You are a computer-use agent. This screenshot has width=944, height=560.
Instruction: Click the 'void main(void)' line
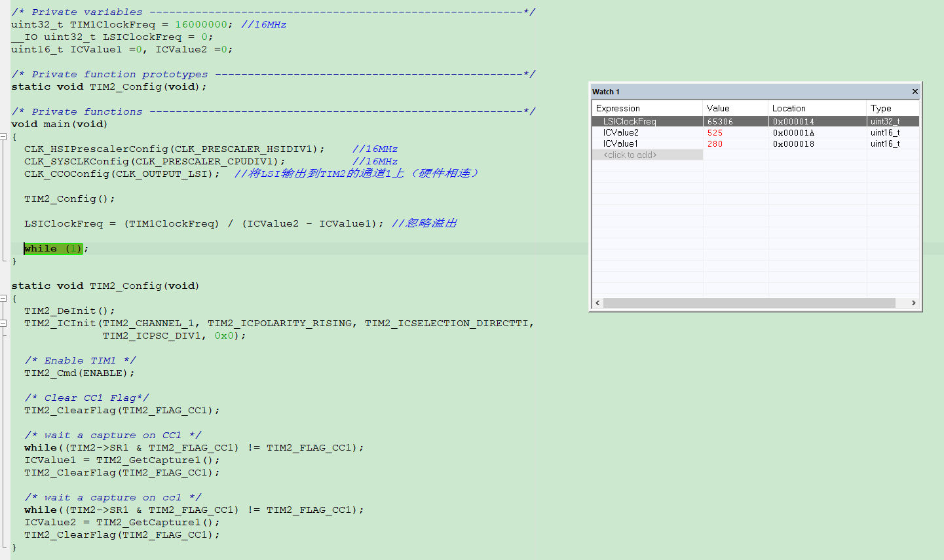pyautogui.click(x=59, y=124)
